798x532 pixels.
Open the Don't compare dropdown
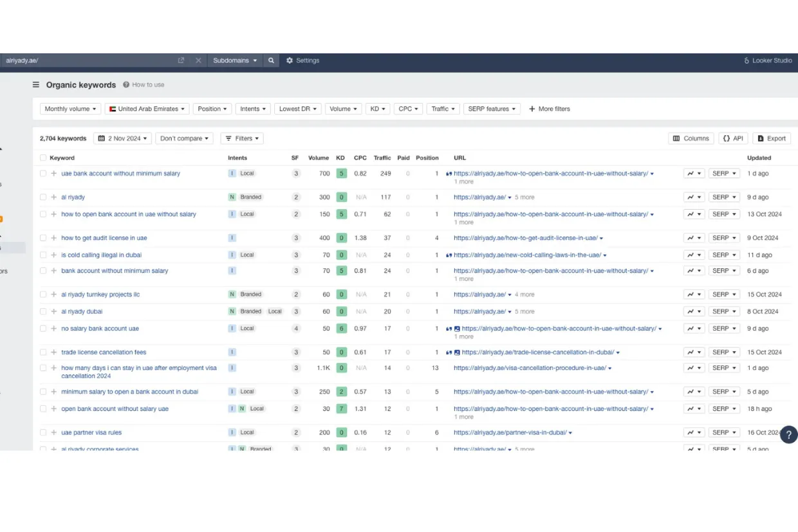(x=184, y=138)
